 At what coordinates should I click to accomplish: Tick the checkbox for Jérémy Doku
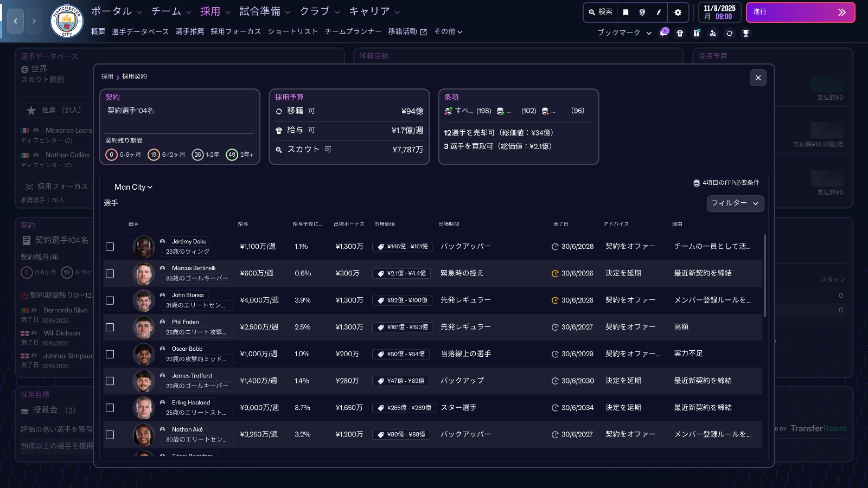(110, 247)
